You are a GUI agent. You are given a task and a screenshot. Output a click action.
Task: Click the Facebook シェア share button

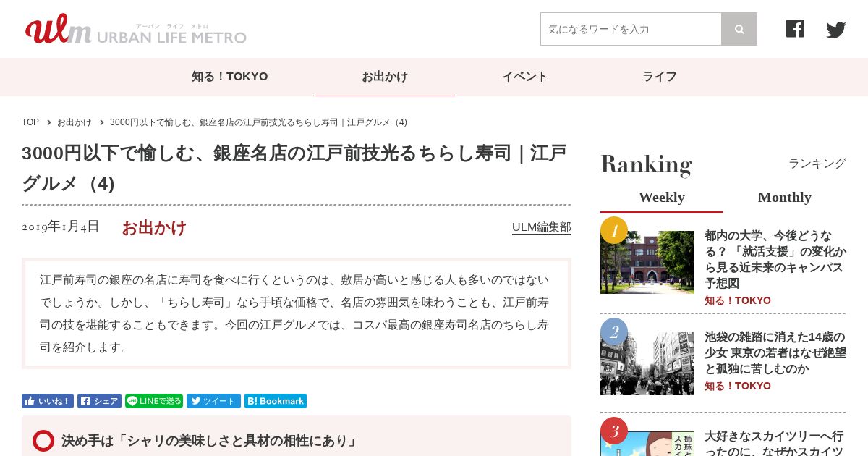pyautogui.click(x=99, y=401)
